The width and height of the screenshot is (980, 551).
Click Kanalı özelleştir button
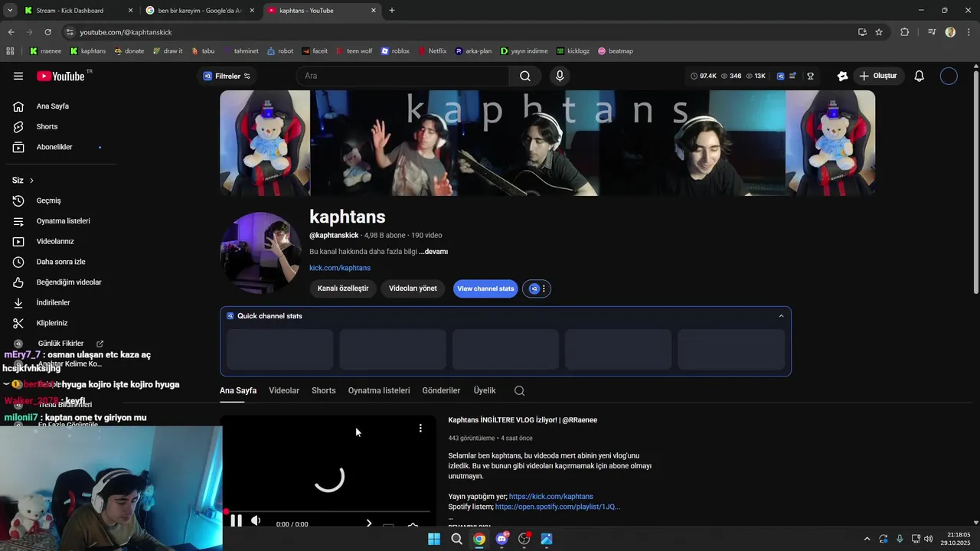tap(343, 289)
